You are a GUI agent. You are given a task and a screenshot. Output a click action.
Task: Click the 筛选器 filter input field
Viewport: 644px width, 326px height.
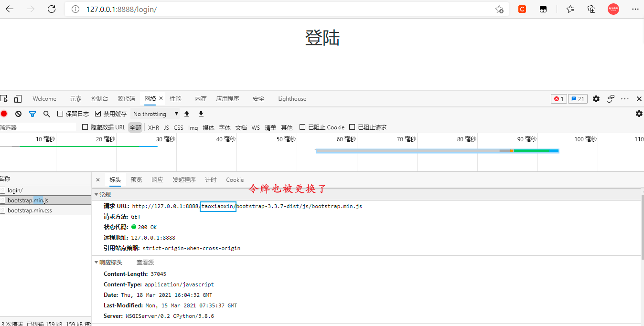38,127
